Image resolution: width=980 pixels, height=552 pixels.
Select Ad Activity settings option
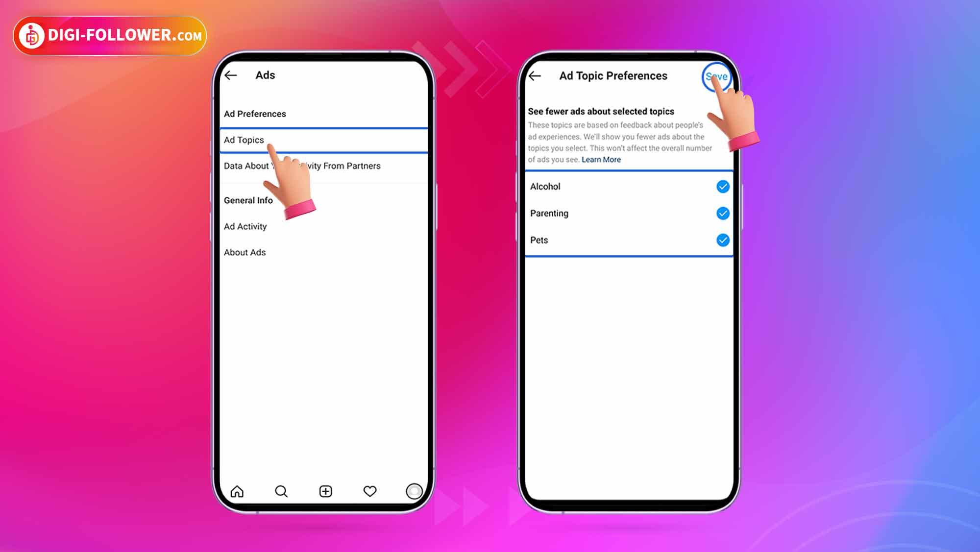[245, 225]
